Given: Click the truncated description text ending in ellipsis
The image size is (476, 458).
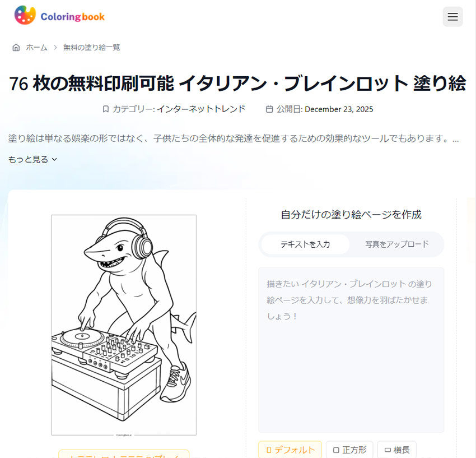Looking at the screenshot, I should coord(234,138).
